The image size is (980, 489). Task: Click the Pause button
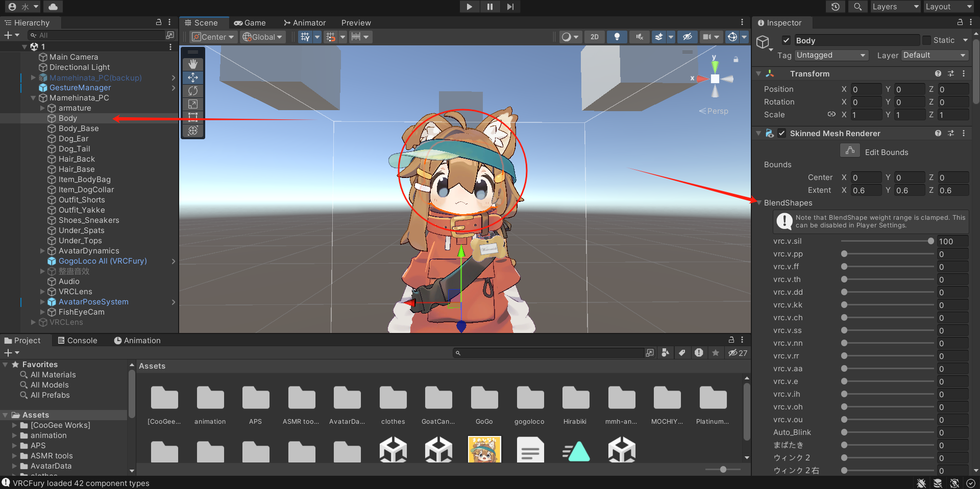[x=490, y=7]
